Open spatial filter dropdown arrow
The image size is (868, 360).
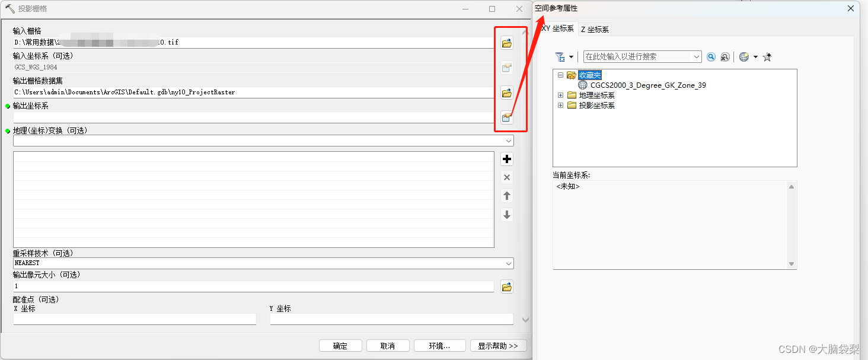[572, 57]
